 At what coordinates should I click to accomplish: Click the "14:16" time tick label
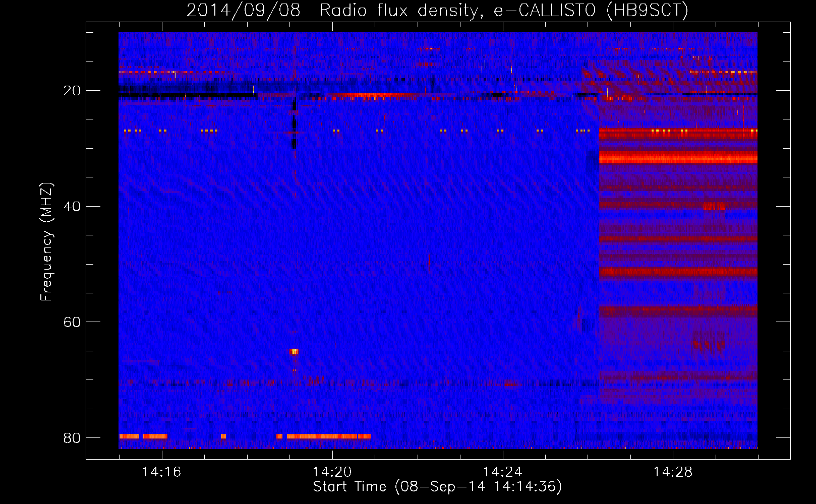point(161,472)
